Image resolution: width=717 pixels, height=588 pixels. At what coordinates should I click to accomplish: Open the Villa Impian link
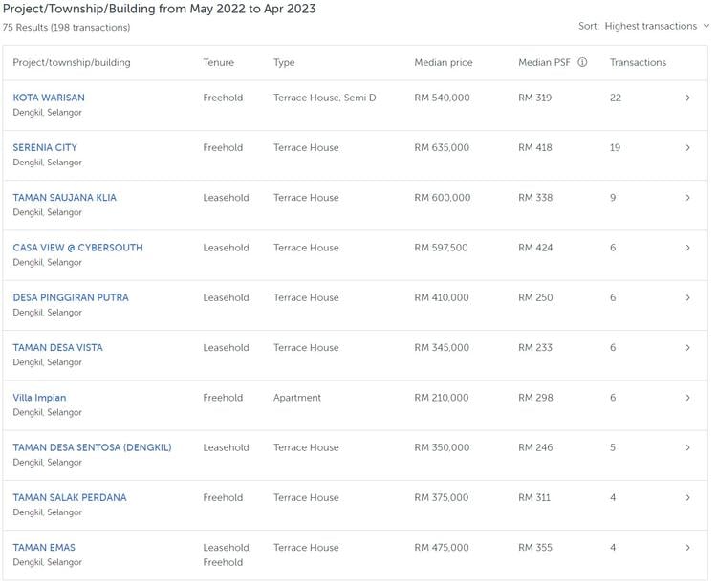[x=39, y=398]
